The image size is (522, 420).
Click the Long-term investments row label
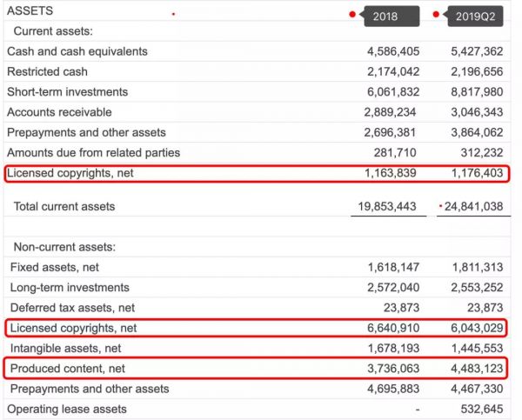click(70, 288)
